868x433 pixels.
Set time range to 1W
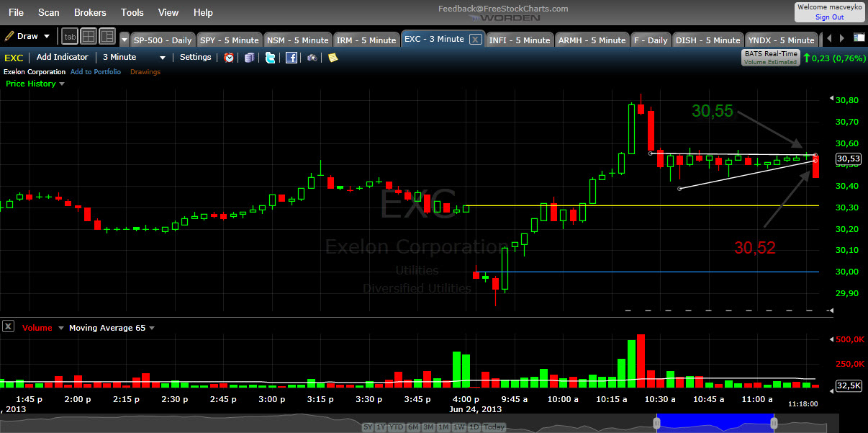coord(458,427)
